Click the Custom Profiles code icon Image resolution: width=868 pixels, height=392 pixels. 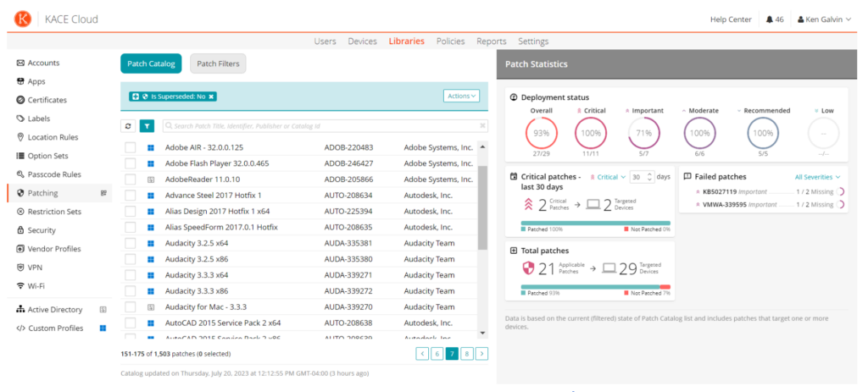[x=20, y=328]
